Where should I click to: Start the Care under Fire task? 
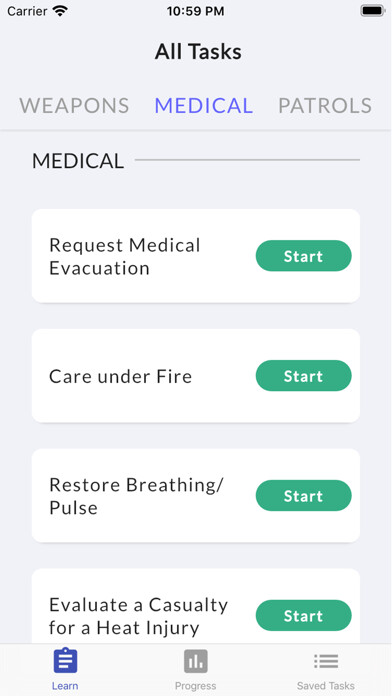click(x=304, y=376)
